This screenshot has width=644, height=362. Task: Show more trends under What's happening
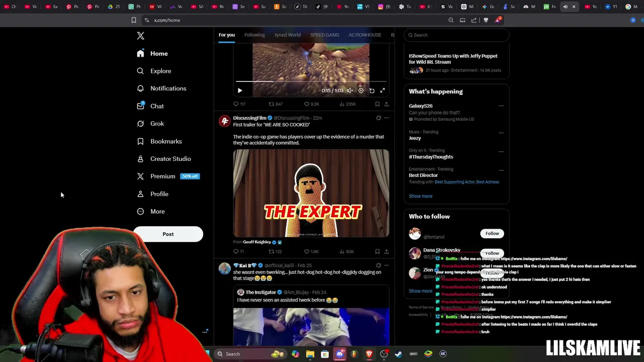[421, 196]
